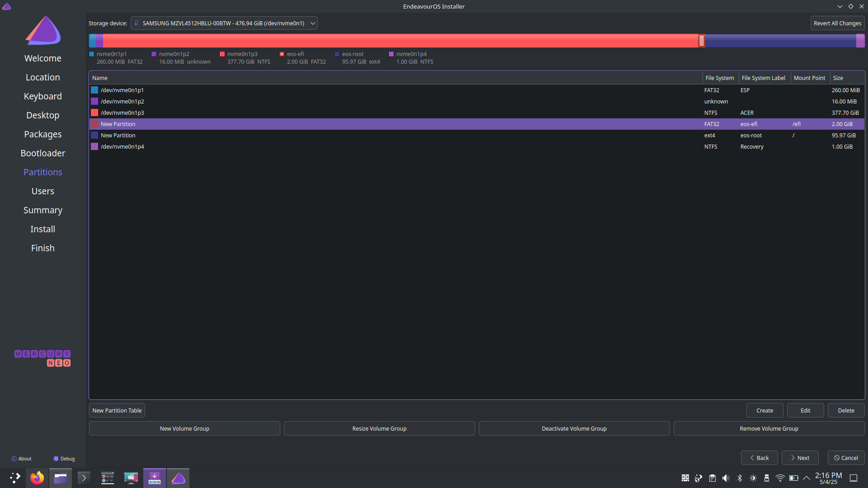868x488 pixels.
Task: Click the Edit partition button
Action: coord(805,410)
